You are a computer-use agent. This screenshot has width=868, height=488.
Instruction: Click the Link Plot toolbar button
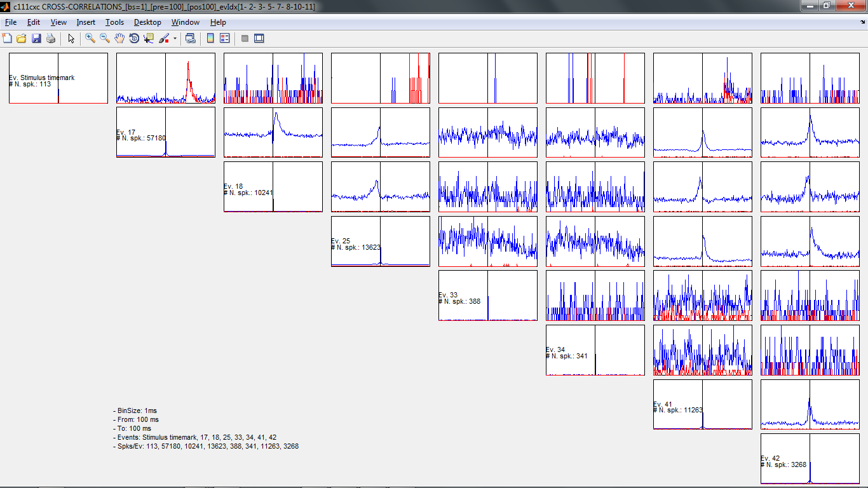click(190, 39)
